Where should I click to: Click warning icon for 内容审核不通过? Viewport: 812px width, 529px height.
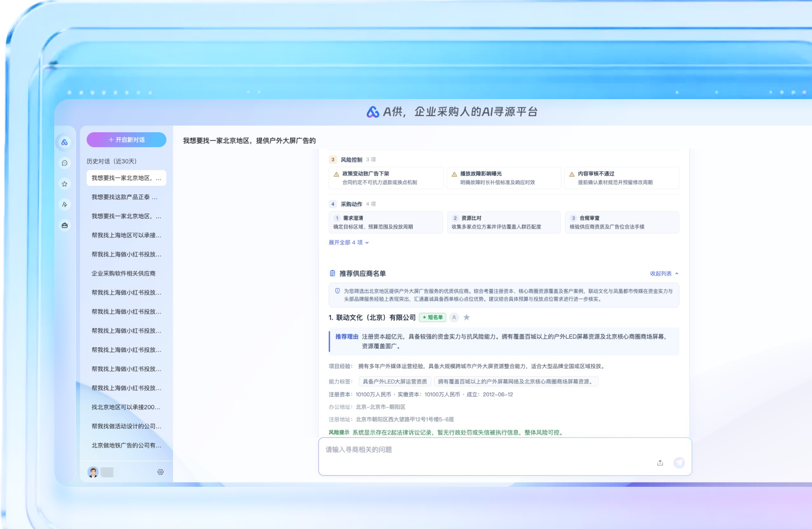coord(572,174)
